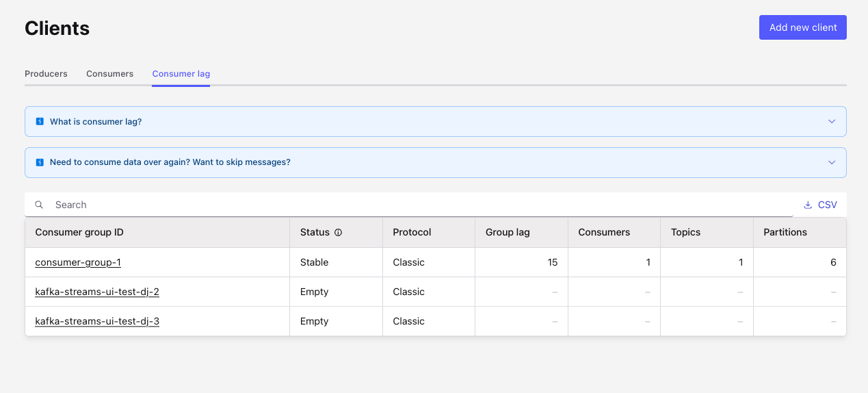Open the 'What is consumer lag?' banner

(x=96, y=122)
